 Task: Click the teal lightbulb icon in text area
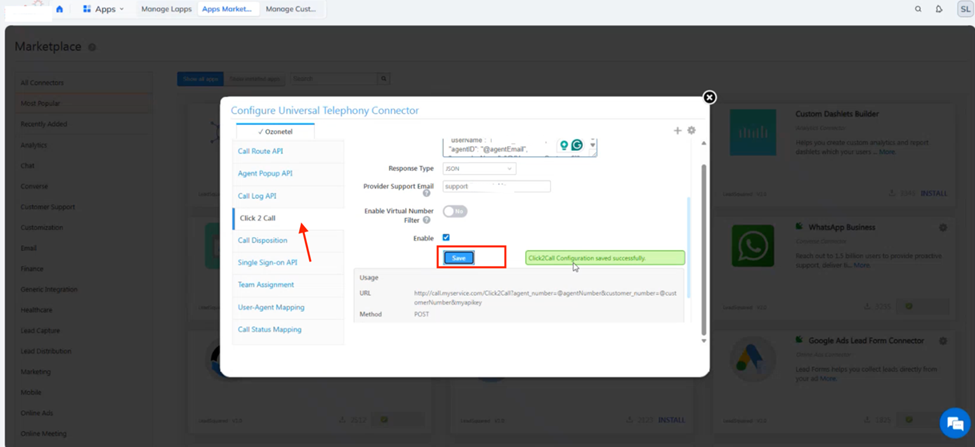point(564,145)
